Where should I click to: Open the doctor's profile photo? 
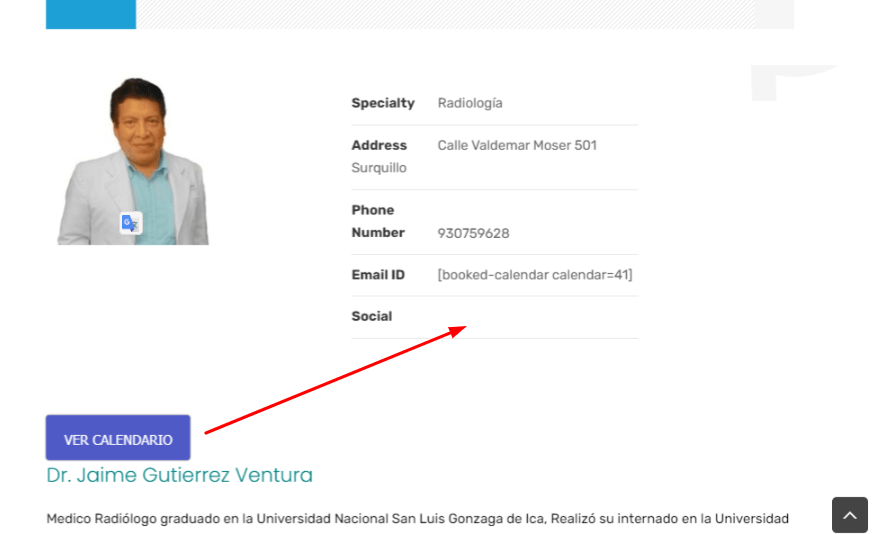click(x=133, y=161)
